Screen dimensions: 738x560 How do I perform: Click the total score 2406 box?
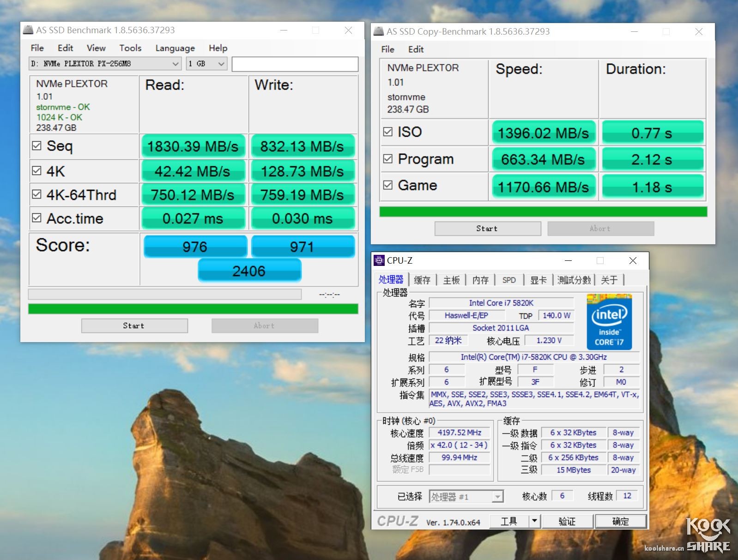tap(249, 271)
